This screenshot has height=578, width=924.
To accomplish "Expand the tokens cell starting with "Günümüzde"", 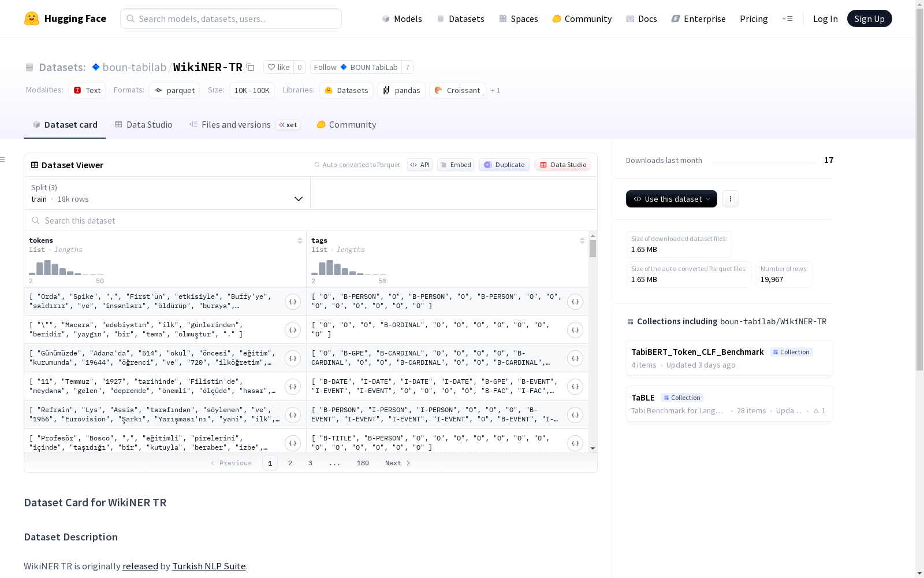I will point(293,358).
